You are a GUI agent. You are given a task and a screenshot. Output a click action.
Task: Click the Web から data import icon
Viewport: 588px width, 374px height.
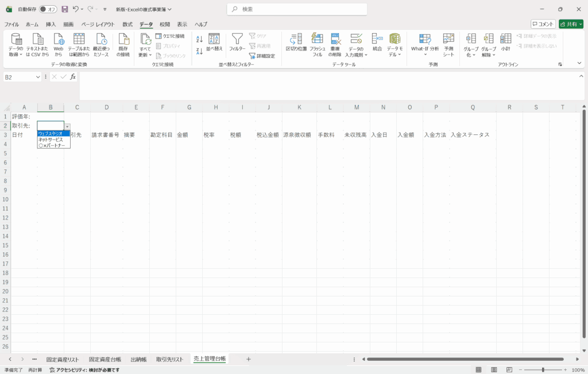(59, 39)
